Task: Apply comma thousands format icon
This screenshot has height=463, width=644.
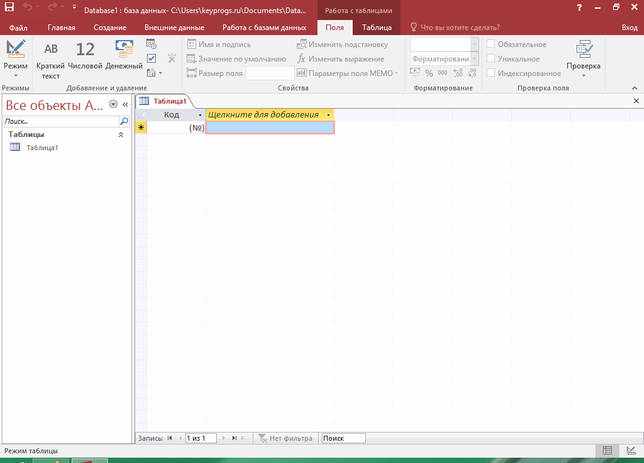Action: (443, 73)
